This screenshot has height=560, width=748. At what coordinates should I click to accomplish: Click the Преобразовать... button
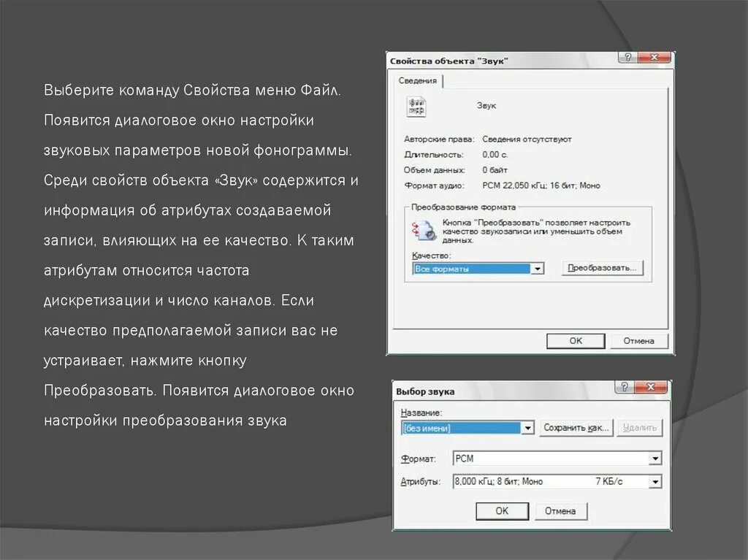pyautogui.click(x=602, y=268)
